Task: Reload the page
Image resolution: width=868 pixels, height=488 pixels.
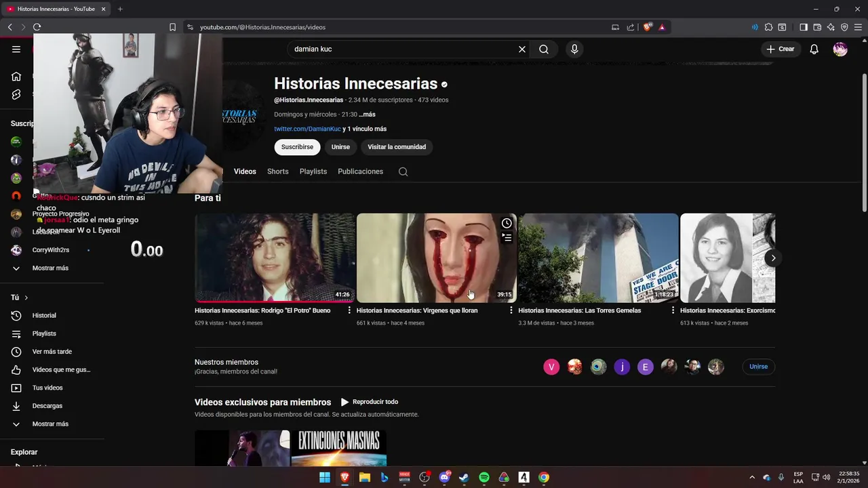Action: 37,27
